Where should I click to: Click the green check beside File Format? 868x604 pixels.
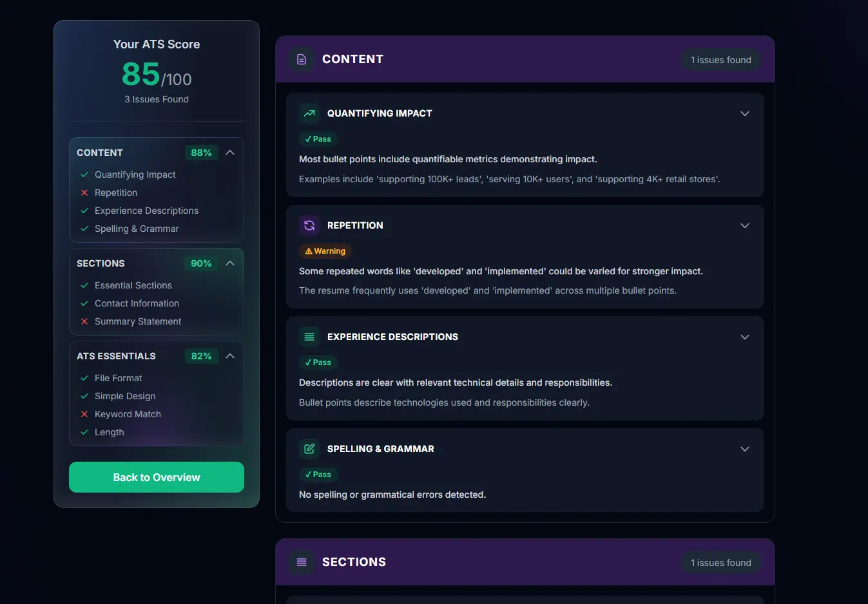[84, 378]
